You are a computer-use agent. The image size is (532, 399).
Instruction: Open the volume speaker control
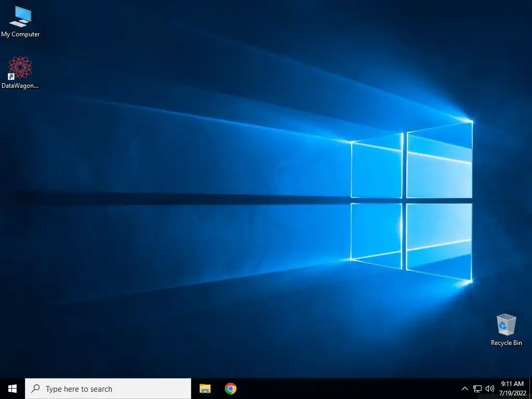[x=489, y=389]
